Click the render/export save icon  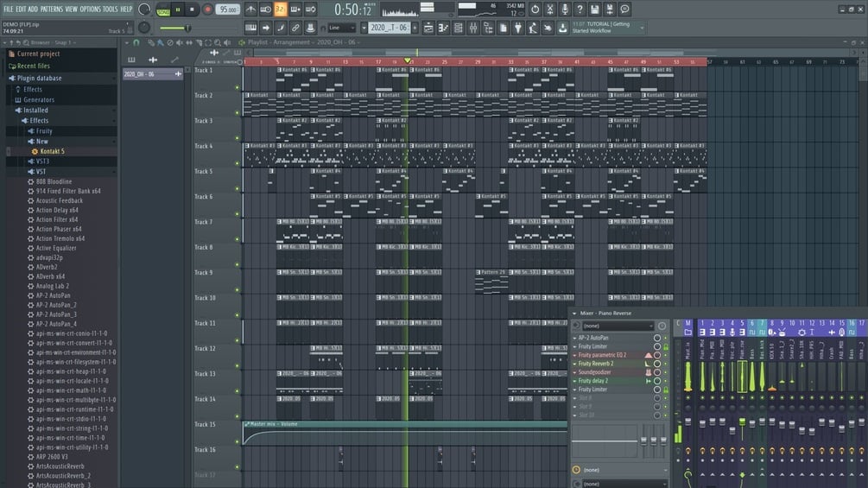pyautogui.click(x=610, y=10)
